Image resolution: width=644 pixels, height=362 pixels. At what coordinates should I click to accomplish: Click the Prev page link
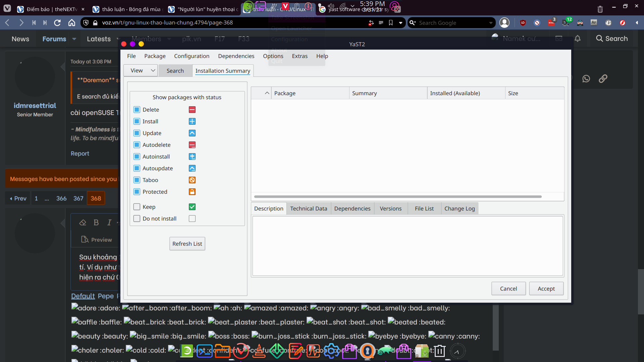pyautogui.click(x=18, y=198)
